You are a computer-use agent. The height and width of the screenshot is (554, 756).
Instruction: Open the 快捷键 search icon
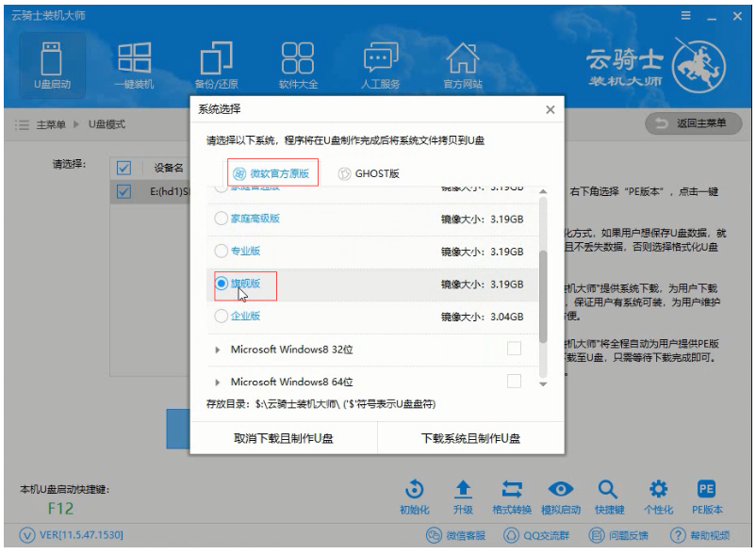click(607, 490)
